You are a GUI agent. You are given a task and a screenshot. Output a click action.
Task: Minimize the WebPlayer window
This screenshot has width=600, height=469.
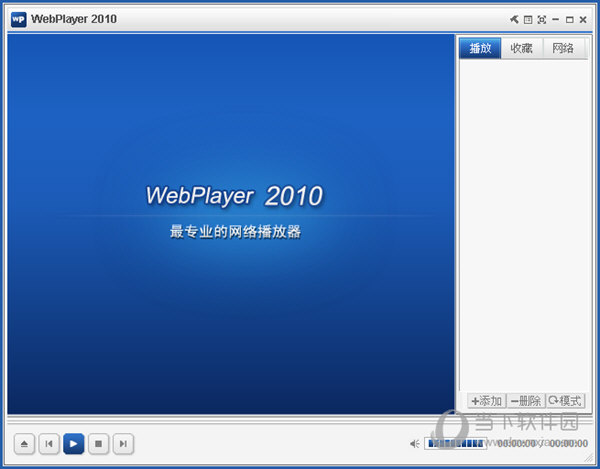click(x=556, y=20)
